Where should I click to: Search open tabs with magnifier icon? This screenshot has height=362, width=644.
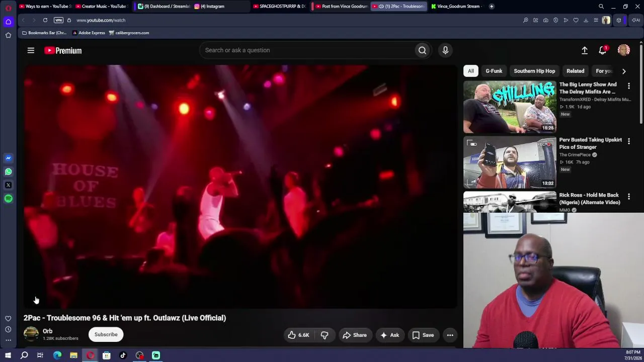pyautogui.click(x=601, y=7)
